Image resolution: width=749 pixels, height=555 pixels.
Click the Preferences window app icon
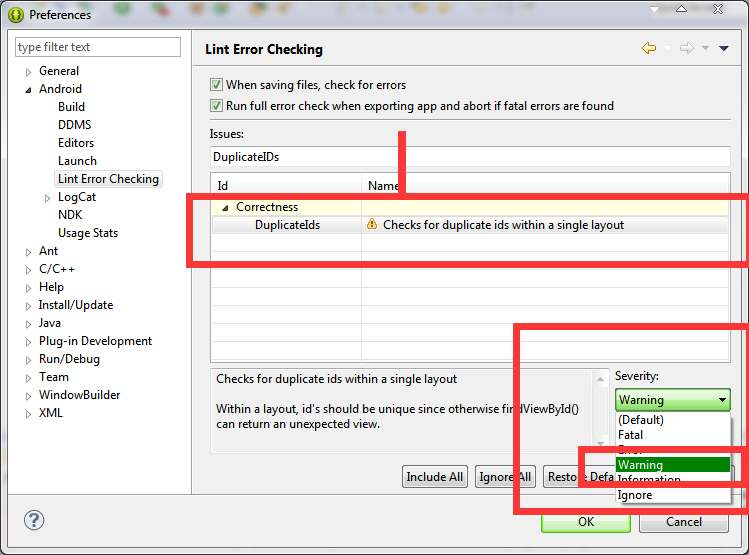pos(16,15)
